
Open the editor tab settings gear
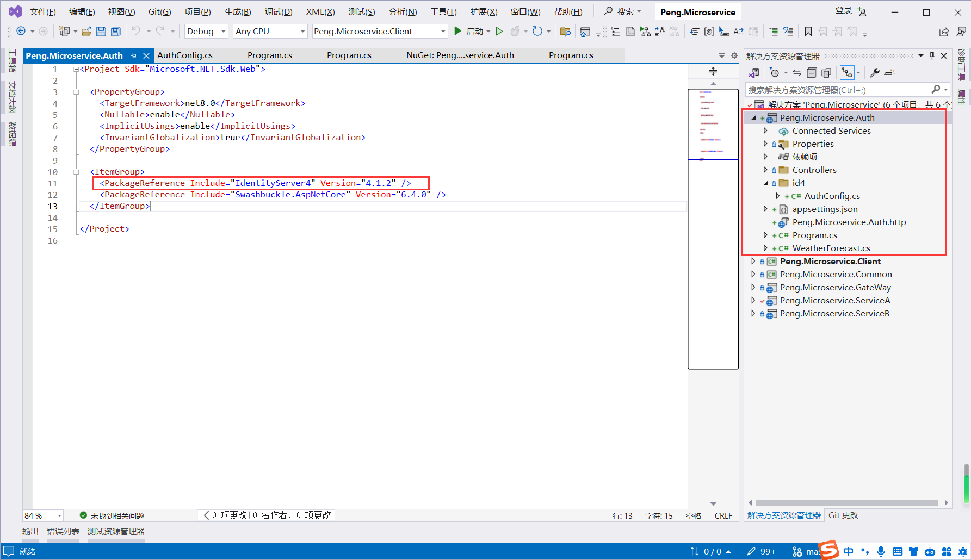[734, 55]
